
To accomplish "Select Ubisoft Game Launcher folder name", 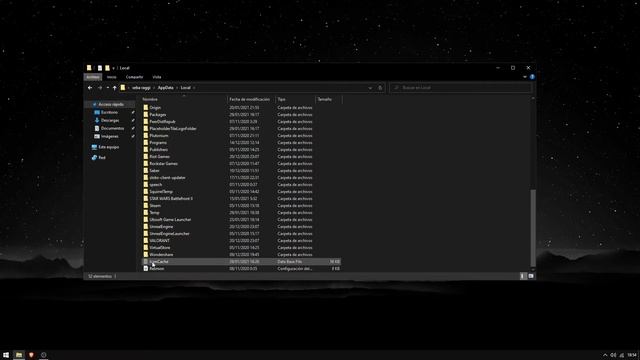I will pyautogui.click(x=170, y=219).
